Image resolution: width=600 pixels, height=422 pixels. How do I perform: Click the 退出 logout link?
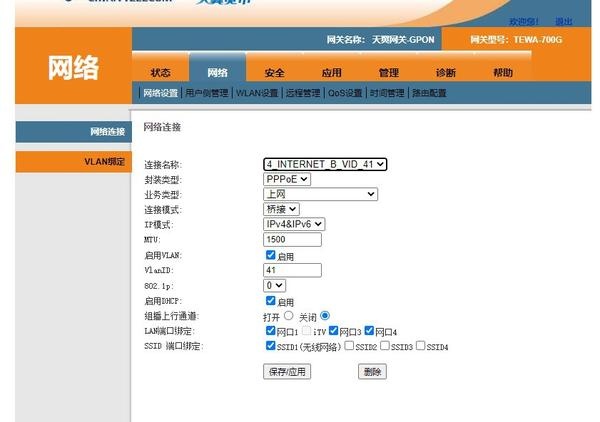tap(564, 21)
